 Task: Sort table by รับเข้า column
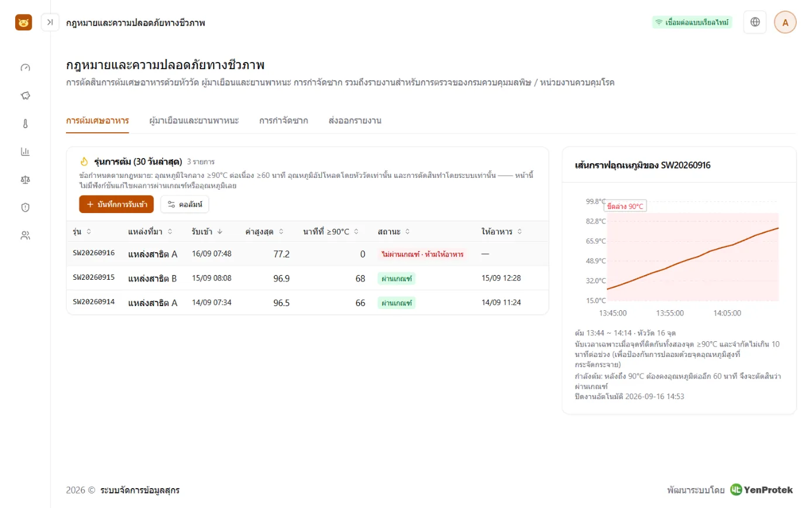coord(207,231)
